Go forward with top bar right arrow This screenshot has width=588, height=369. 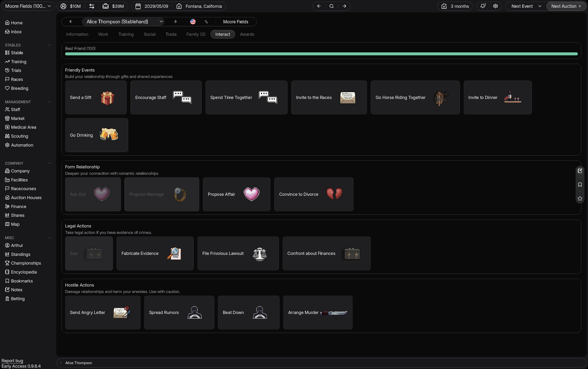pyautogui.click(x=344, y=6)
